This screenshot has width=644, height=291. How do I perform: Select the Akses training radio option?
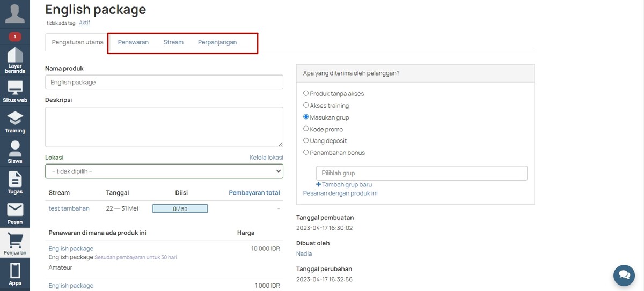(306, 105)
